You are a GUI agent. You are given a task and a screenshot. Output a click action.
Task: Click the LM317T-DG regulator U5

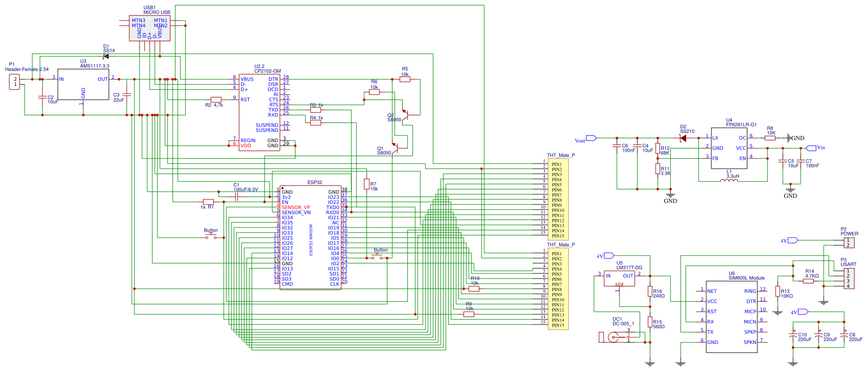tap(619, 279)
